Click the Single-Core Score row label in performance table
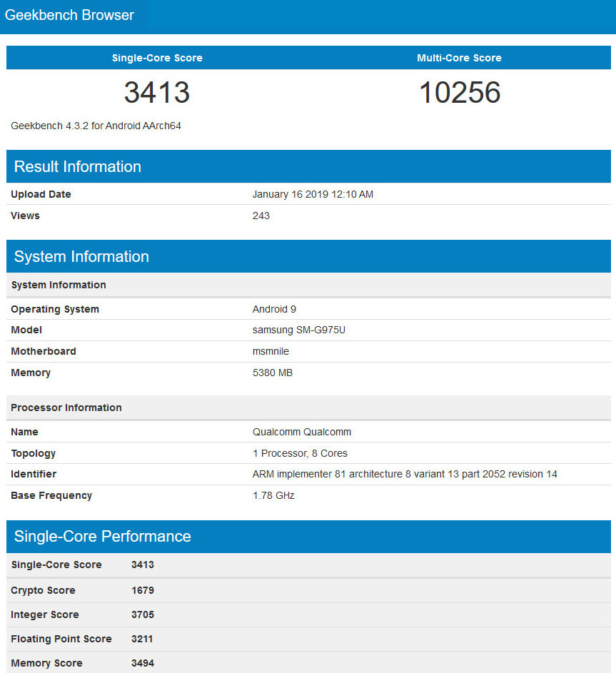 pos(56,565)
